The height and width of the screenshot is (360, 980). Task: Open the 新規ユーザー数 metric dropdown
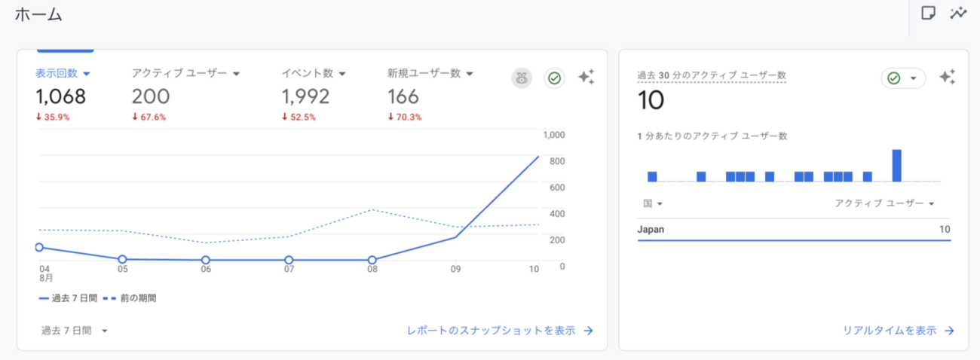point(430,73)
